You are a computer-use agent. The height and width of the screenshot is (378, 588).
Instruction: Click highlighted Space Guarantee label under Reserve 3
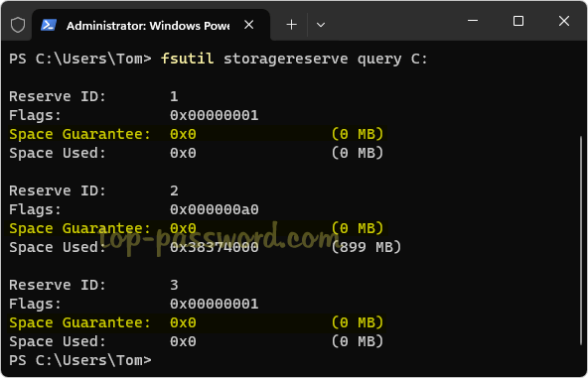pos(79,322)
